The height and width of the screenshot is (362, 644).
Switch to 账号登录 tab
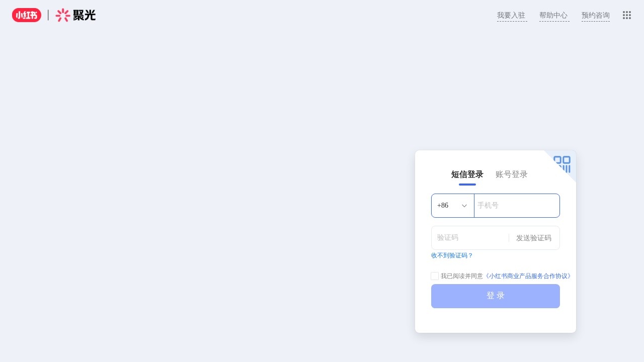(x=512, y=174)
